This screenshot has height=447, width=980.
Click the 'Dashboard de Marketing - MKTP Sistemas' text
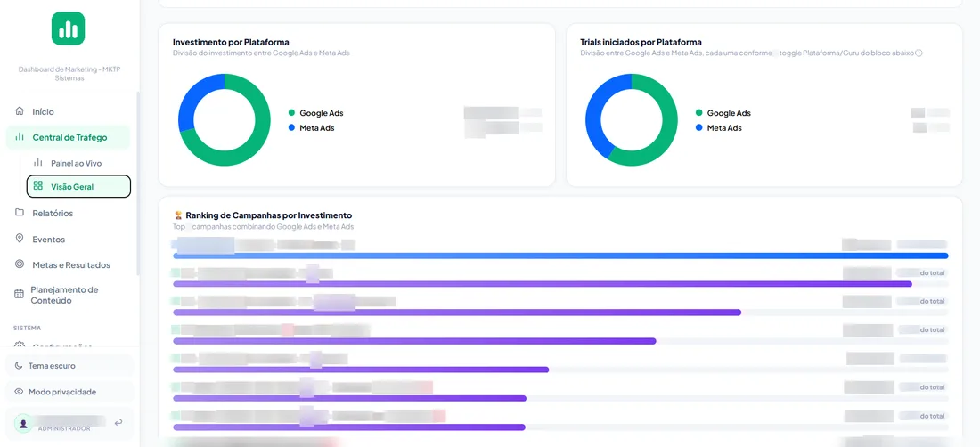(x=68, y=74)
